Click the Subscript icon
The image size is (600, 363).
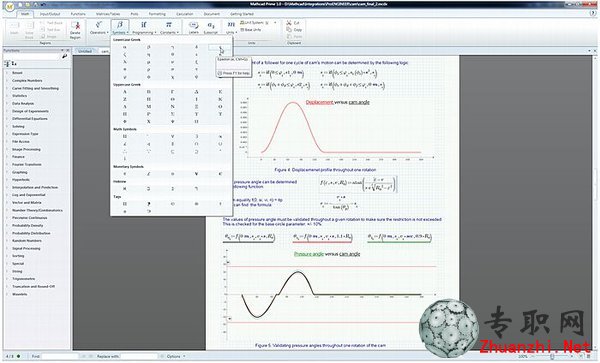click(211, 26)
